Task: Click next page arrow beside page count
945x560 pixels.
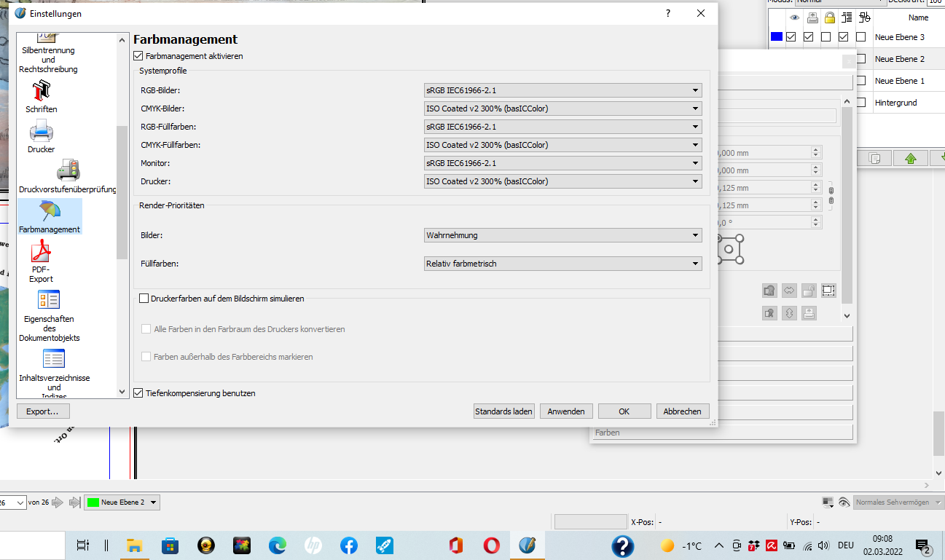Action: click(58, 502)
